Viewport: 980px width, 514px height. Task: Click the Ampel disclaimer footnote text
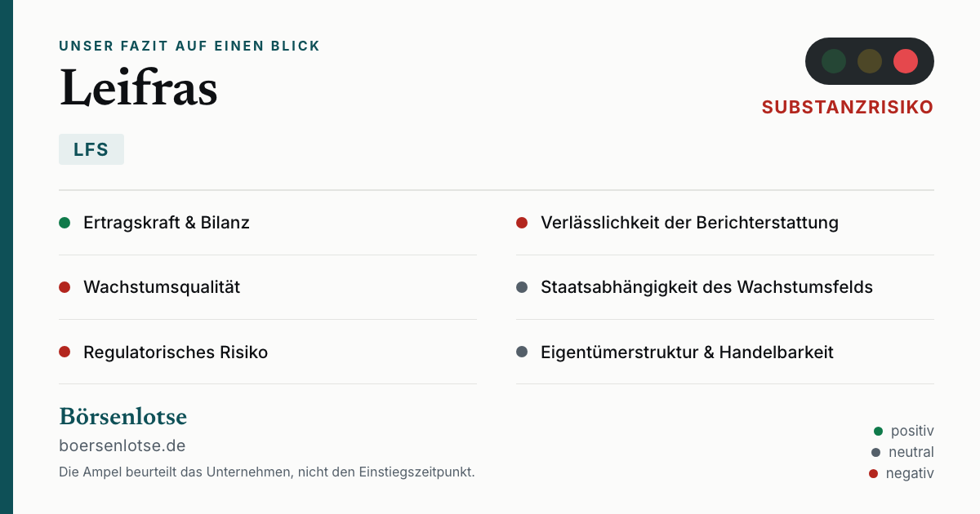tap(267, 472)
